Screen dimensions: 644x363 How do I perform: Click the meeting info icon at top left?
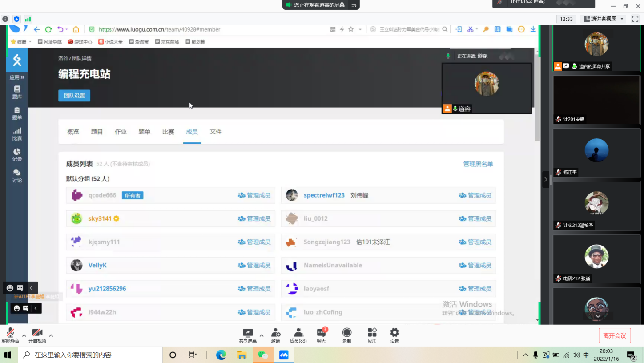pos(5,19)
